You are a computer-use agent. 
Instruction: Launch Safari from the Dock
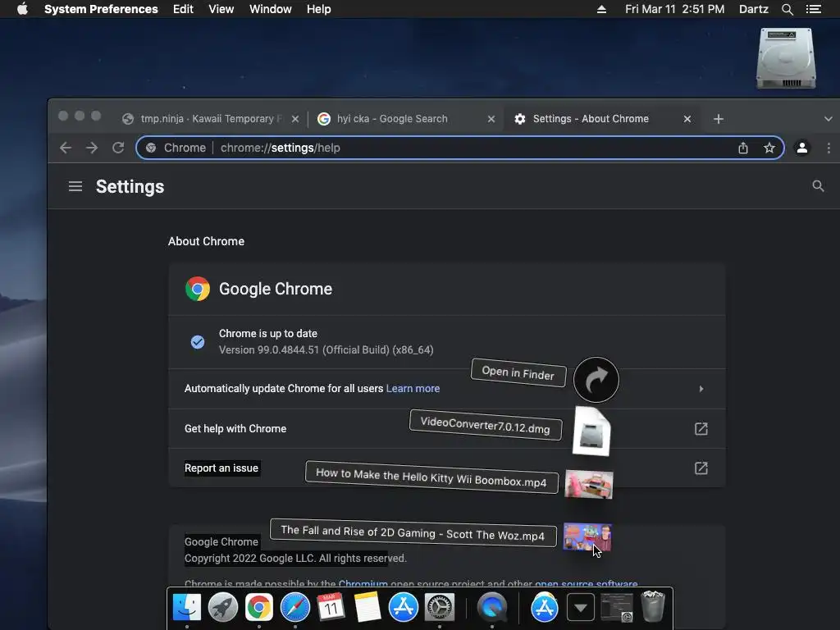(x=295, y=608)
